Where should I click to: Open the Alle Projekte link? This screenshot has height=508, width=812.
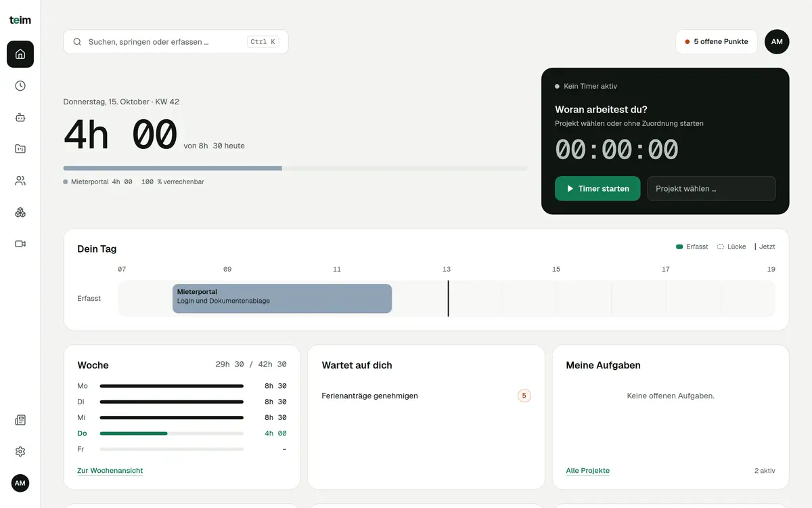tap(588, 471)
